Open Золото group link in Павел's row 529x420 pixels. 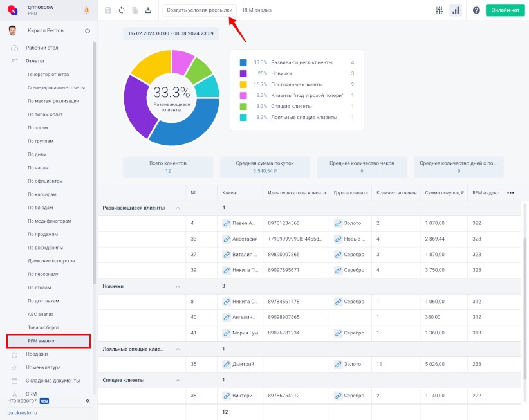click(338, 223)
